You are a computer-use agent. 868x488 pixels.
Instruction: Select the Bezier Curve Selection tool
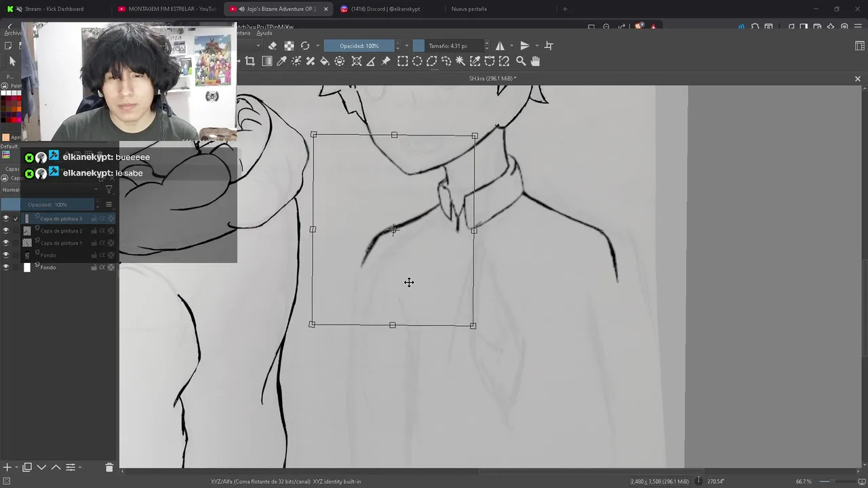coord(490,61)
